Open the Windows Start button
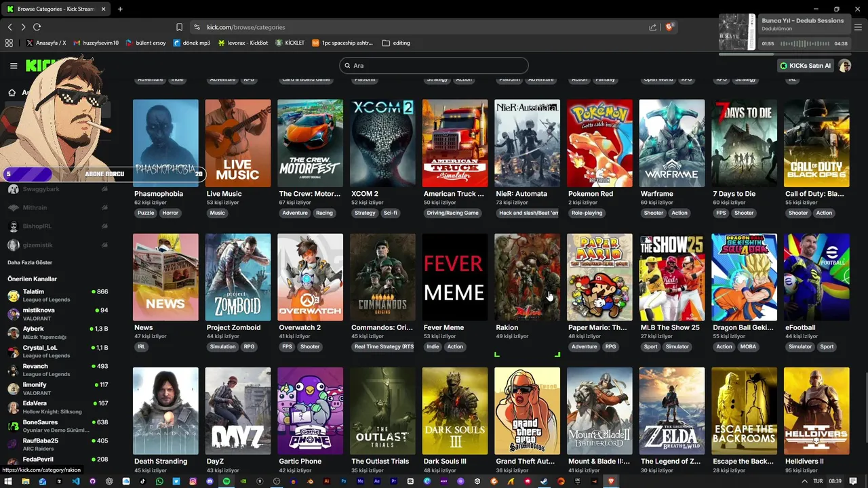The height and width of the screenshot is (488, 868). pyautogui.click(x=9, y=481)
